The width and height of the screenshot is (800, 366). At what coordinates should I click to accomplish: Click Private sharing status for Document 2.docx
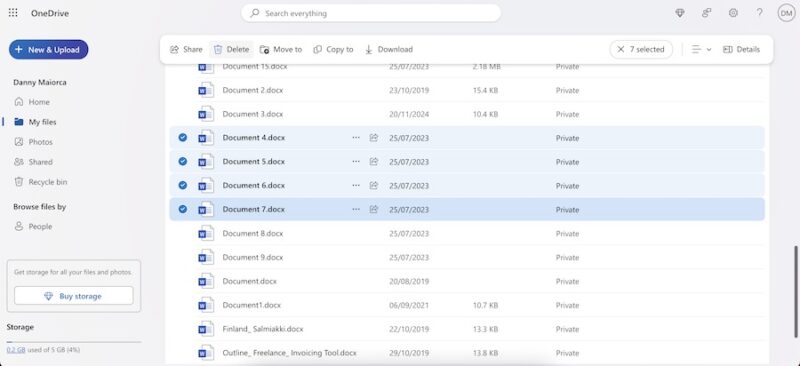(x=567, y=90)
